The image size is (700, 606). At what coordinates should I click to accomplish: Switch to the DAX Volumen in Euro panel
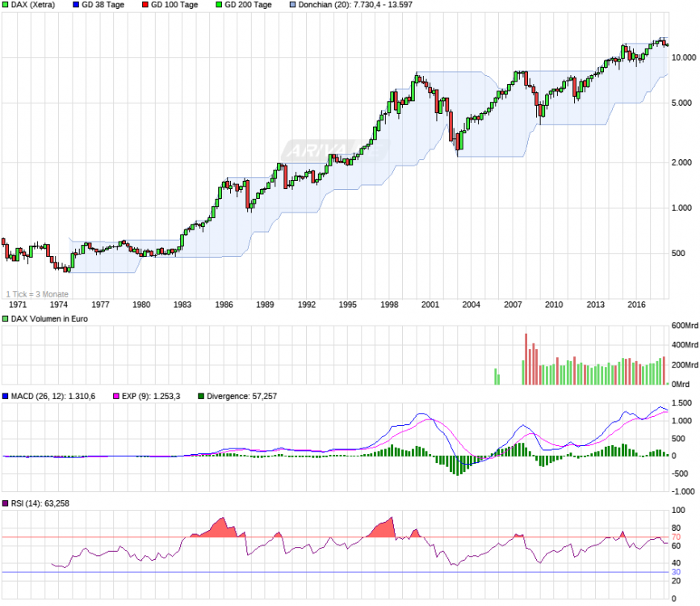50,317
